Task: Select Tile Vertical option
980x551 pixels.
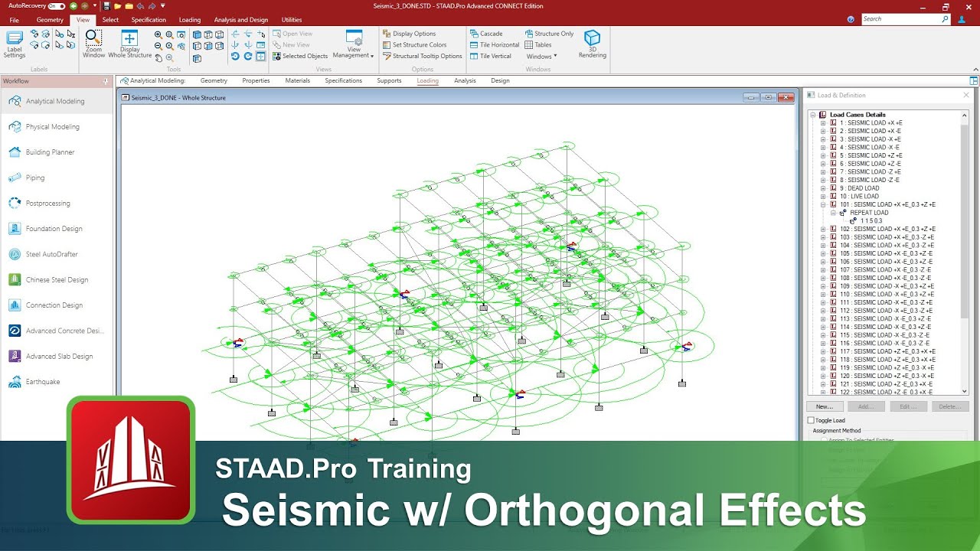Action: click(491, 56)
